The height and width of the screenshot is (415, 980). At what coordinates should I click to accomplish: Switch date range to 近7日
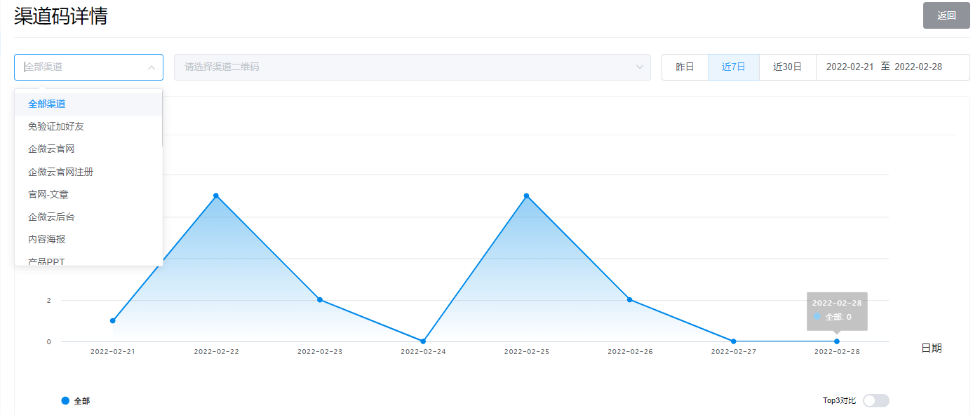coord(734,67)
